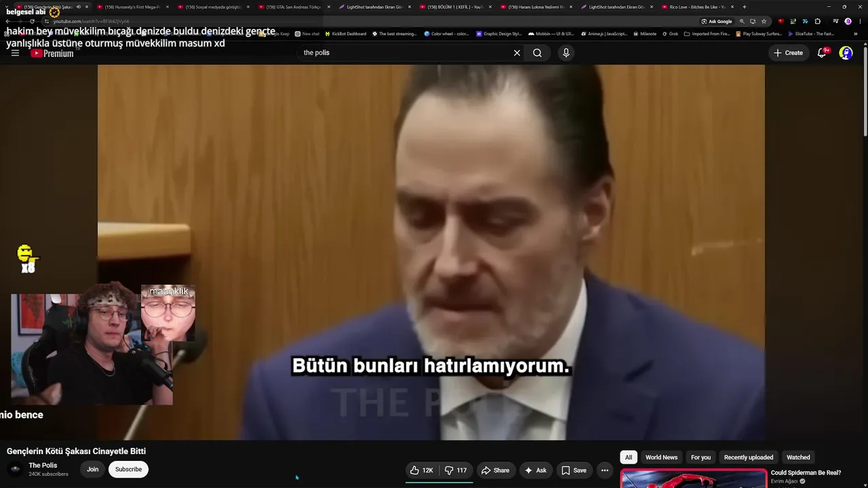Screen dimensions: 868x488
Task: Dislike the video showing 117
Action: [456, 470]
